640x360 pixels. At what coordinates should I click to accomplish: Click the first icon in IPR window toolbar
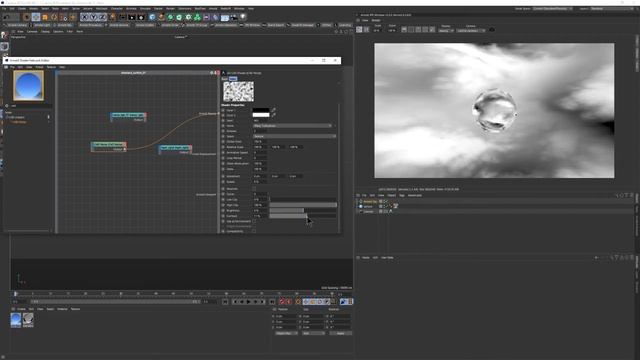[x=359, y=30]
